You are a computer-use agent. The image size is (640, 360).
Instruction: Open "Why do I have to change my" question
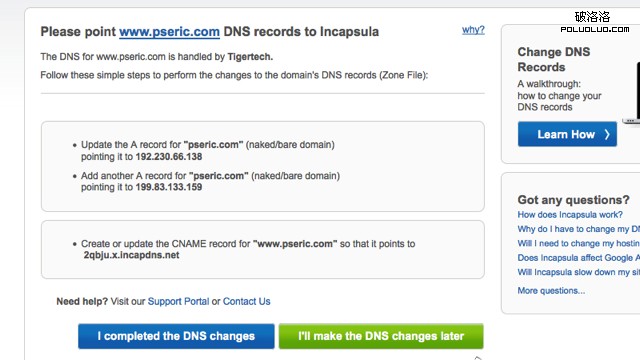(578, 229)
